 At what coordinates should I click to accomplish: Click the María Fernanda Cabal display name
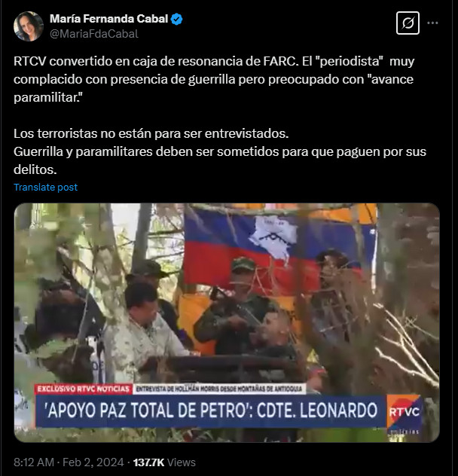click(x=108, y=19)
